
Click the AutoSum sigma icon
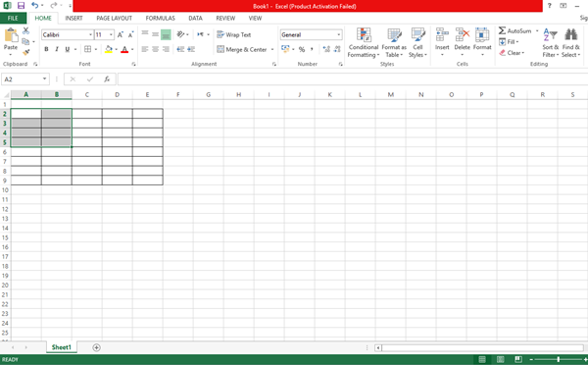[502, 30]
